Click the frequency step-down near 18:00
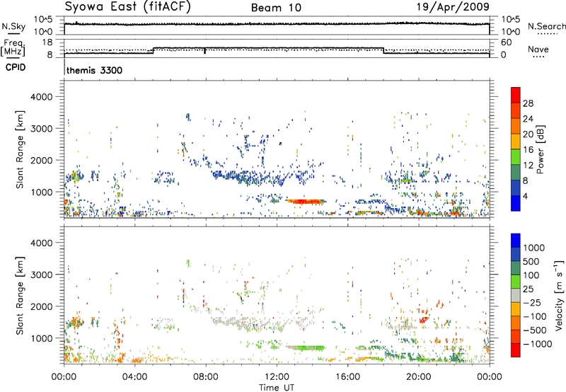The height and width of the screenshot is (392, 566). 383,50
